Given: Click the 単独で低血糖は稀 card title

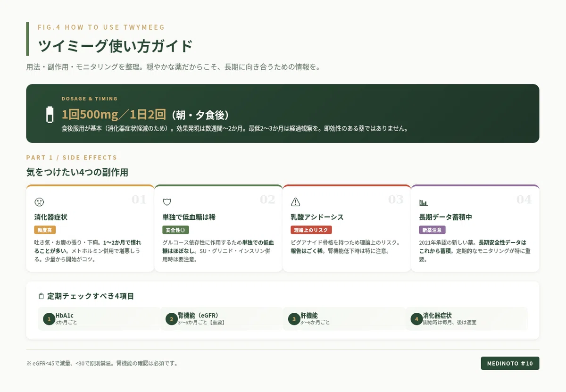Looking at the screenshot, I should click(x=189, y=217).
